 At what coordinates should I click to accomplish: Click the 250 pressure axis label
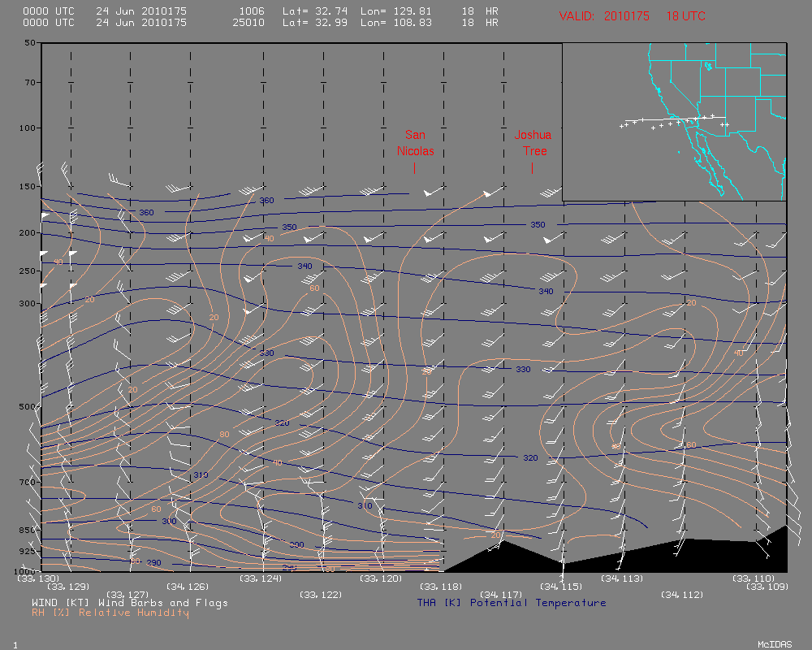tap(28, 271)
